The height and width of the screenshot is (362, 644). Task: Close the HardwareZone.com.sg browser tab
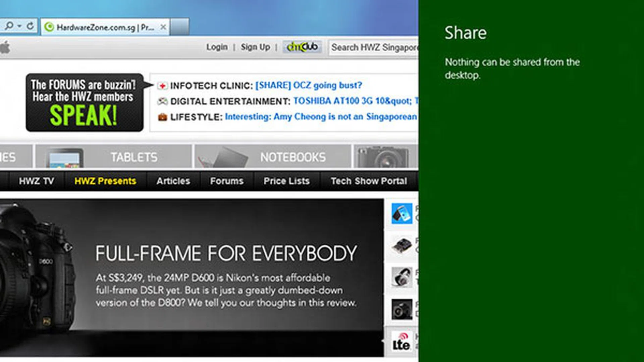[163, 27]
